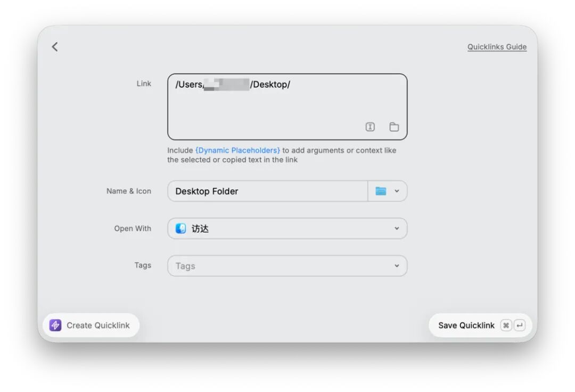This screenshot has height=392, width=575.
Task: Click the Create Quicklink title text
Action: tap(98, 325)
